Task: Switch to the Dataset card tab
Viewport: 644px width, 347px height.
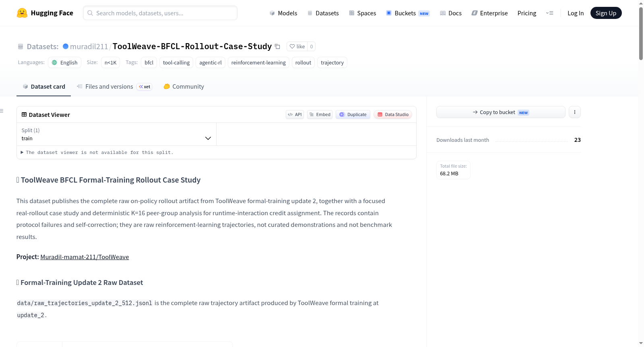Action: 44,87
